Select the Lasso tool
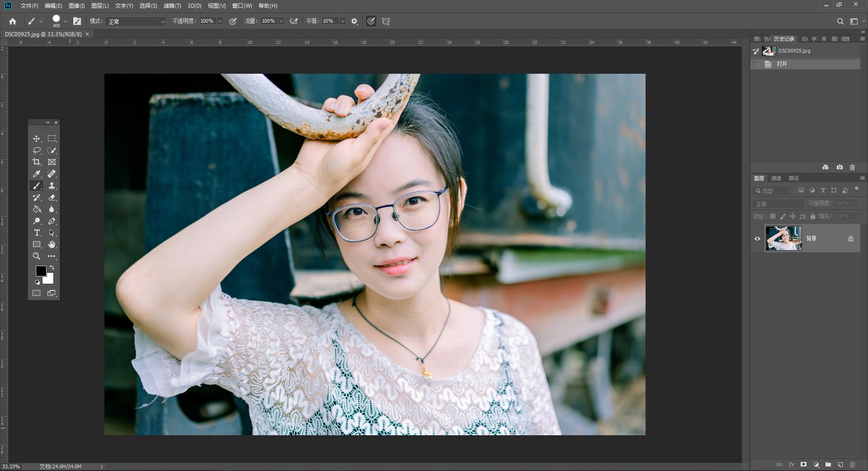Image resolution: width=868 pixels, height=471 pixels. click(x=37, y=150)
